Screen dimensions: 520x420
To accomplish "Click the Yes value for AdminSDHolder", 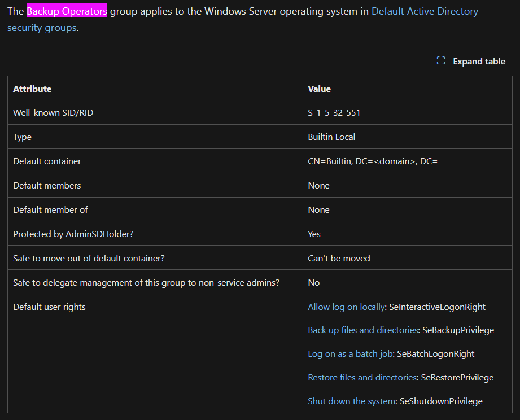I will [x=314, y=234].
